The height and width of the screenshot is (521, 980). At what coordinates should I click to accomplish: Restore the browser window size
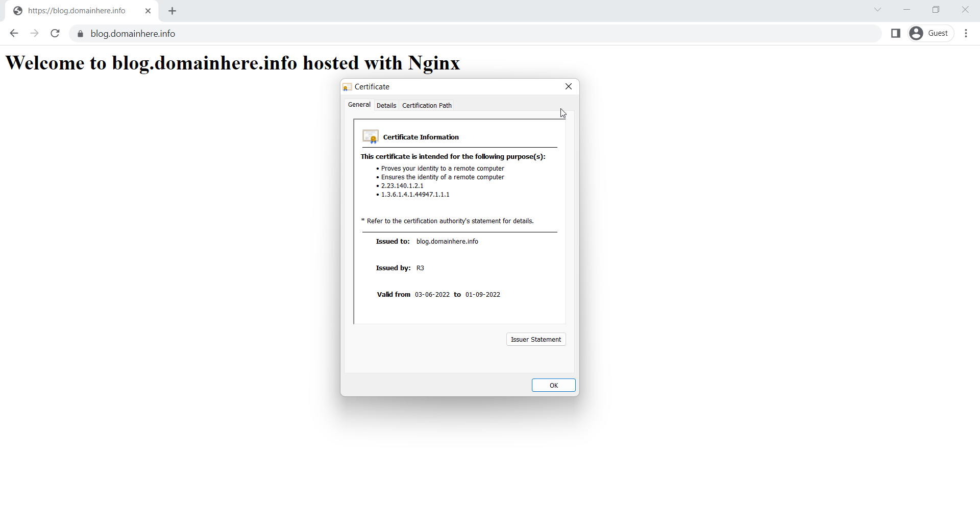pos(936,10)
